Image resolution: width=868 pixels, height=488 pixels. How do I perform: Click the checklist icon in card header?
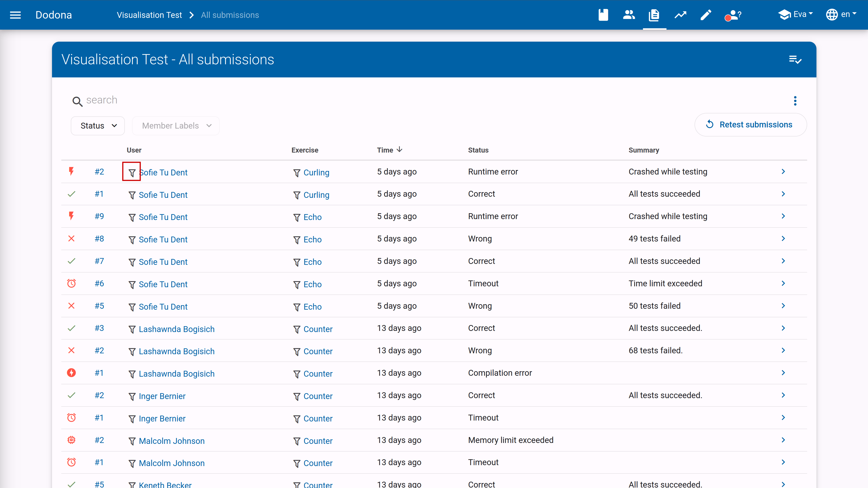point(795,59)
